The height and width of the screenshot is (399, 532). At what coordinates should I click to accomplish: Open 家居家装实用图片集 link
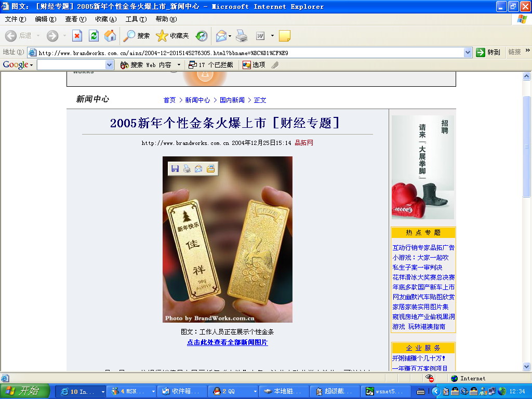[420, 307]
